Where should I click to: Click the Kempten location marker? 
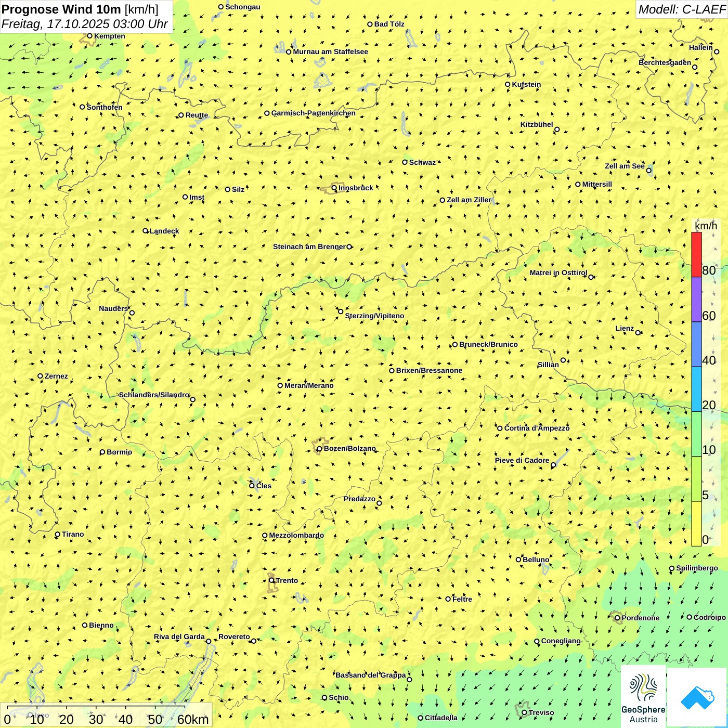[x=89, y=36]
